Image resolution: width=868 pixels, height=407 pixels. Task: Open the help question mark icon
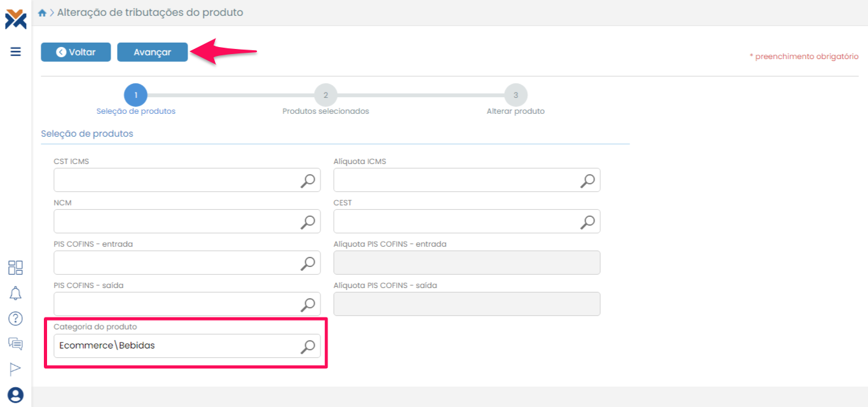16,319
